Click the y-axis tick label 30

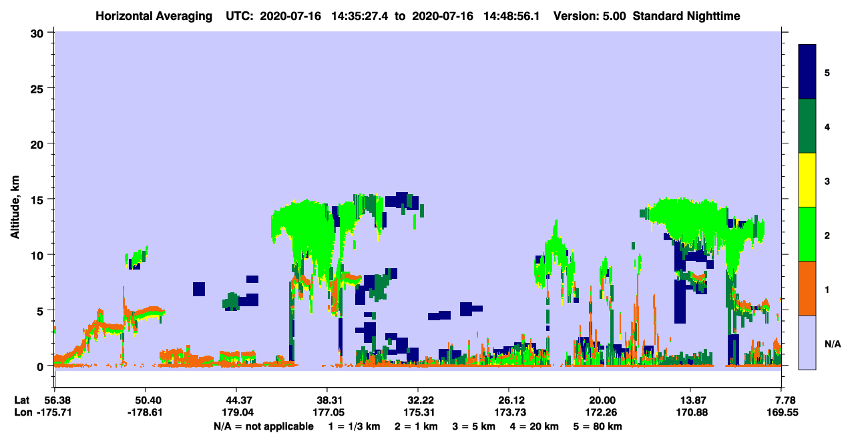(39, 33)
